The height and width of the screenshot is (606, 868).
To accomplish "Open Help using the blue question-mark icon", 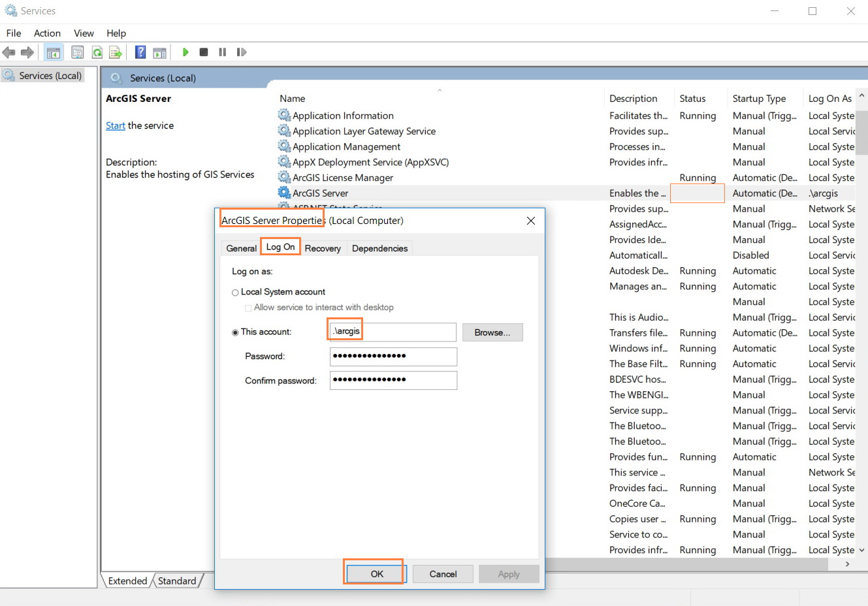I will coord(140,52).
